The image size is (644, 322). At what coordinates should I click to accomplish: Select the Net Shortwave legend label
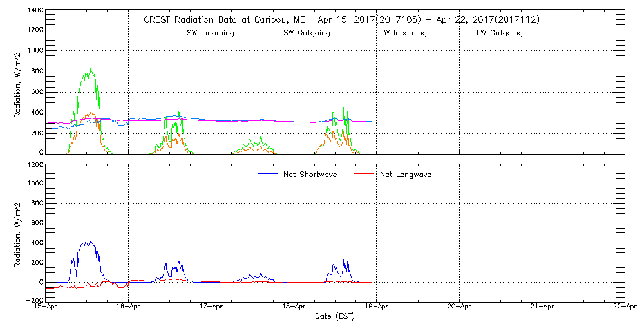[310, 175]
